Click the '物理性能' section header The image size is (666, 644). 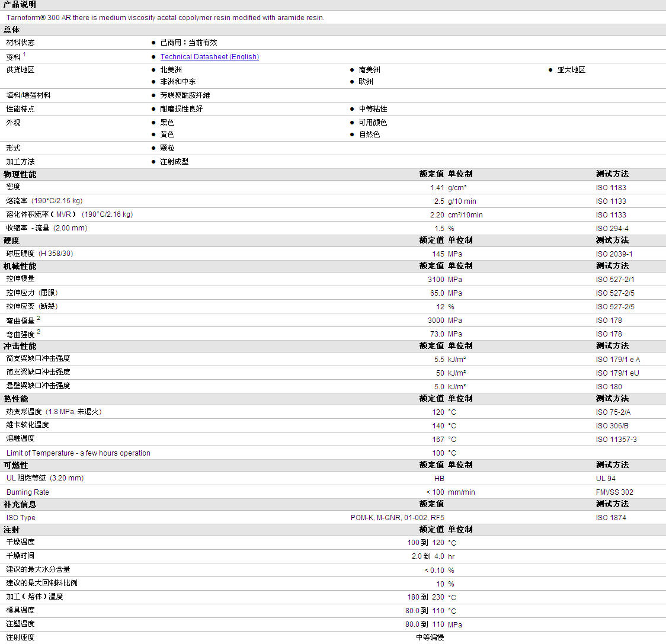pyautogui.click(x=20, y=174)
